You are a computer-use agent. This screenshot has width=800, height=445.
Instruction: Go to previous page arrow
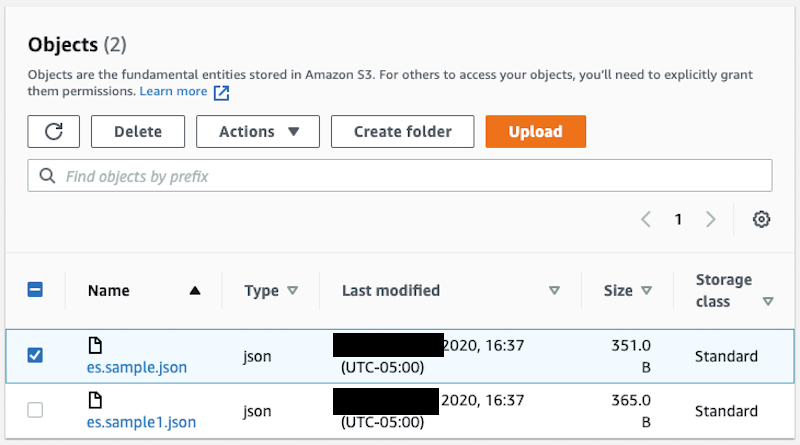click(646, 219)
